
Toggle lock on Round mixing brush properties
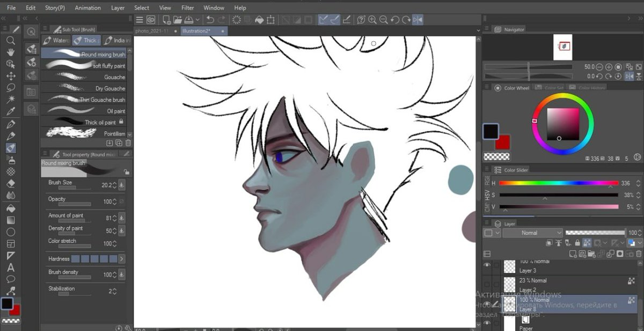[x=126, y=172]
